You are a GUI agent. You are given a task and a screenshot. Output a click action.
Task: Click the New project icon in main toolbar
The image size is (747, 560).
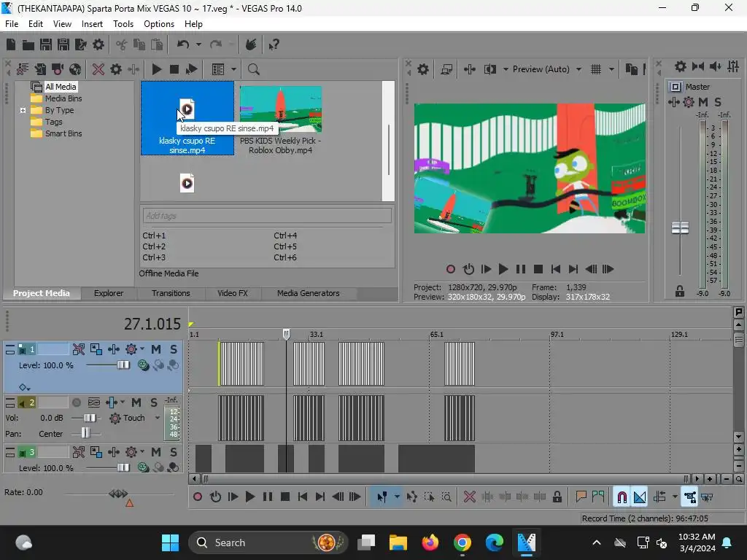coord(10,44)
